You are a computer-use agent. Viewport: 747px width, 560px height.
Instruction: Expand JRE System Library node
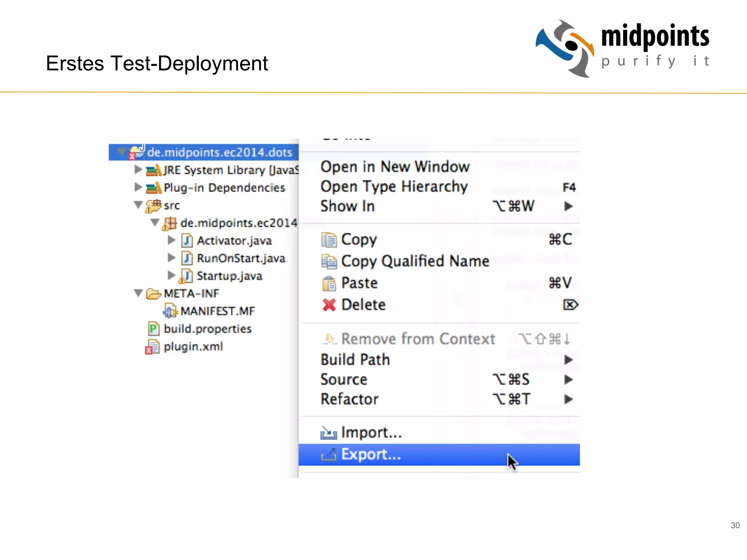click(138, 170)
